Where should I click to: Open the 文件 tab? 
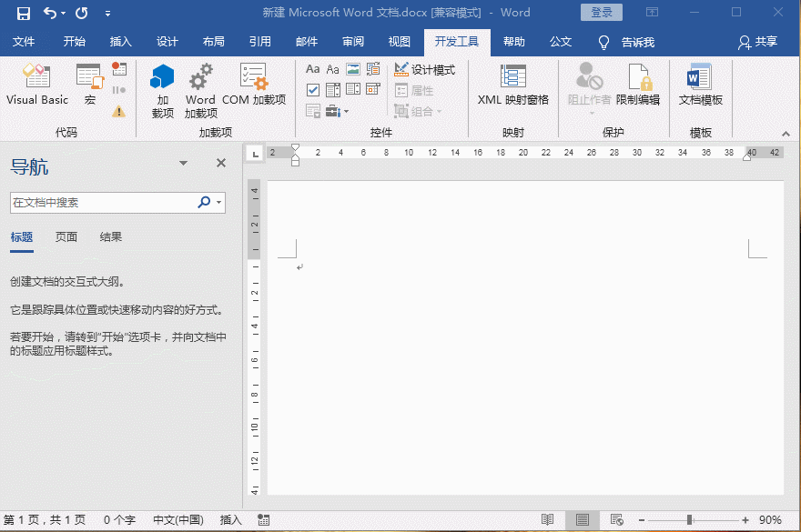24,42
